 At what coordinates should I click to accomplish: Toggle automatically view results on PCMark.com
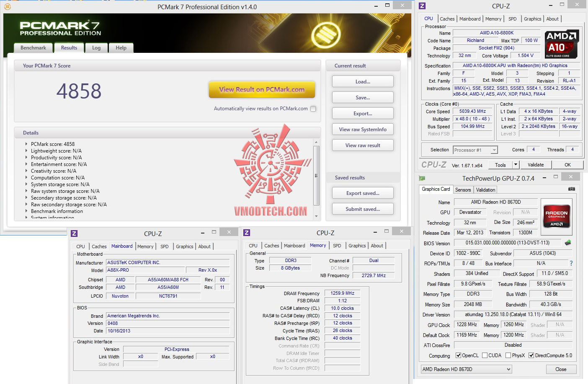(x=313, y=109)
